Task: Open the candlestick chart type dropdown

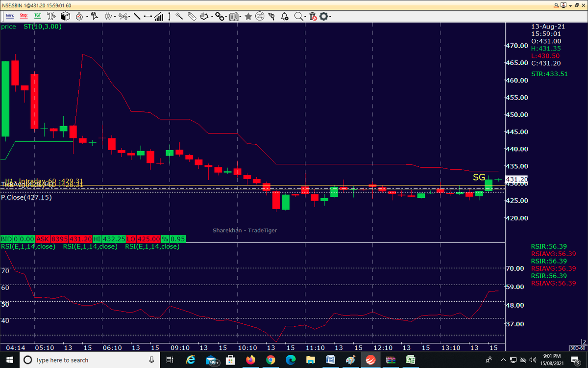Action: point(115,17)
